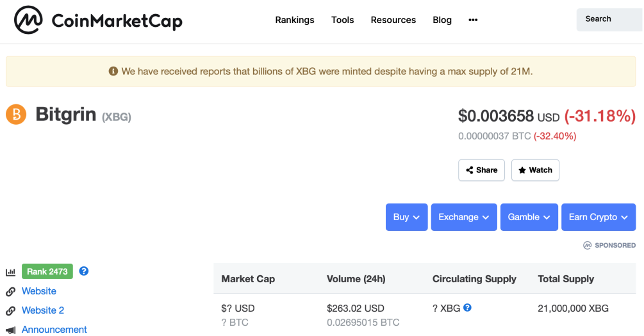Click the Circulating Supply column header
644x336 pixels.
click(x=474, y=279)
